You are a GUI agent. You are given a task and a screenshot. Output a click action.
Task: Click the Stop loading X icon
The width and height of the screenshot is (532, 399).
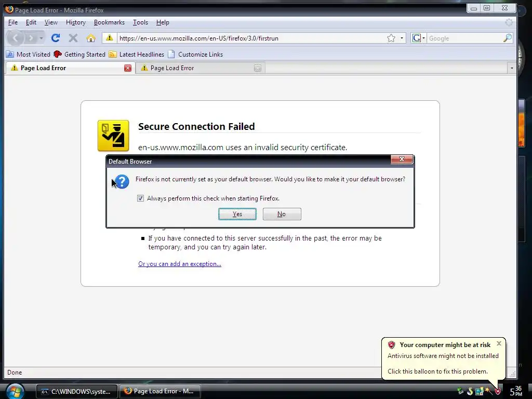click(73, 38)
